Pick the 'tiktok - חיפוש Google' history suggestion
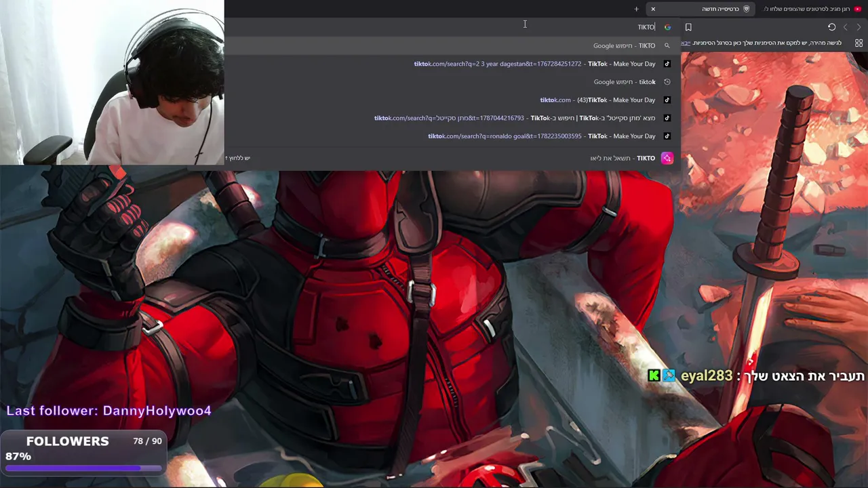868x488 pixels. tap(451, 82)
